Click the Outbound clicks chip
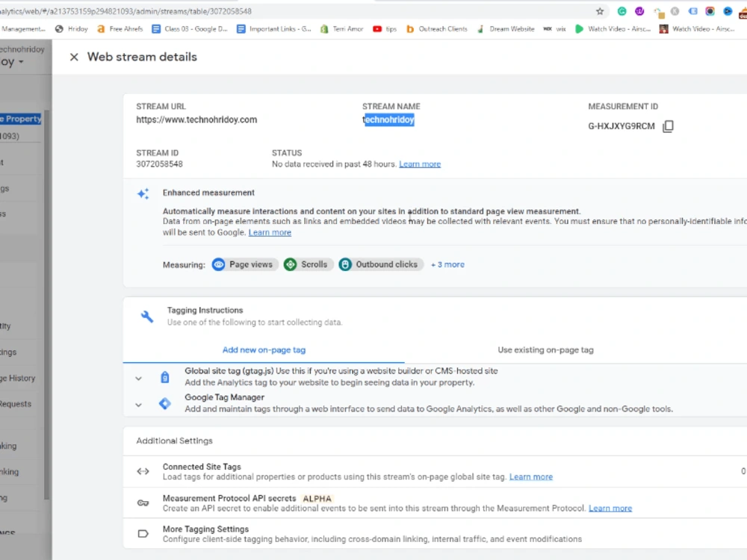The height and width of the screenshot is (560, 747). (x=380, y=264)
